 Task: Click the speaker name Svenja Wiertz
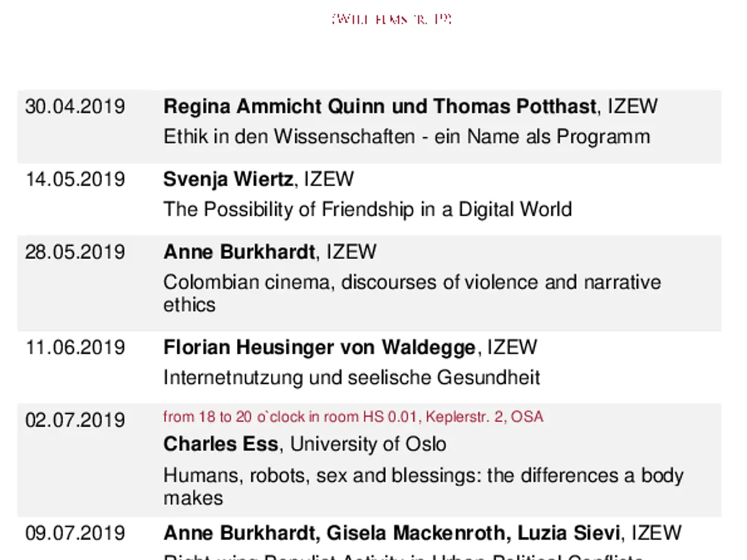pos(228,179)
